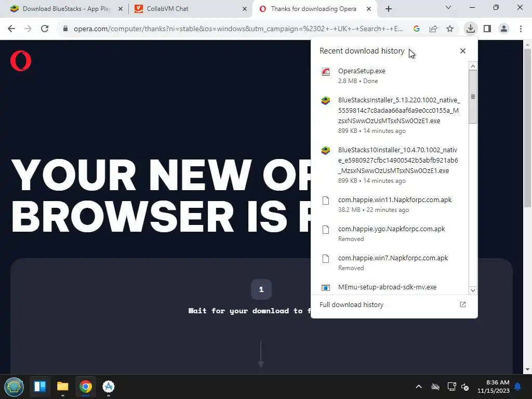Open the Start menu orb
Viewport: 532px width, 399px height.
click(x=14, y=387)
